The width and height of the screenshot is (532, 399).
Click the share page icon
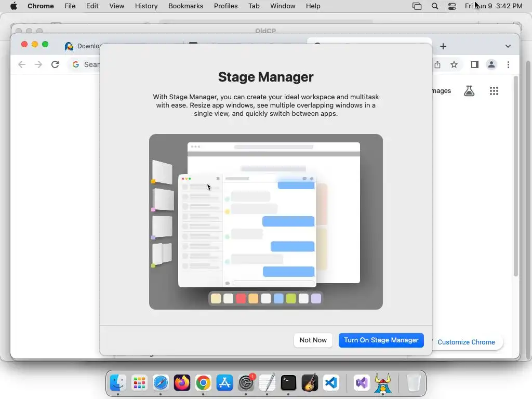click(437, 64)
